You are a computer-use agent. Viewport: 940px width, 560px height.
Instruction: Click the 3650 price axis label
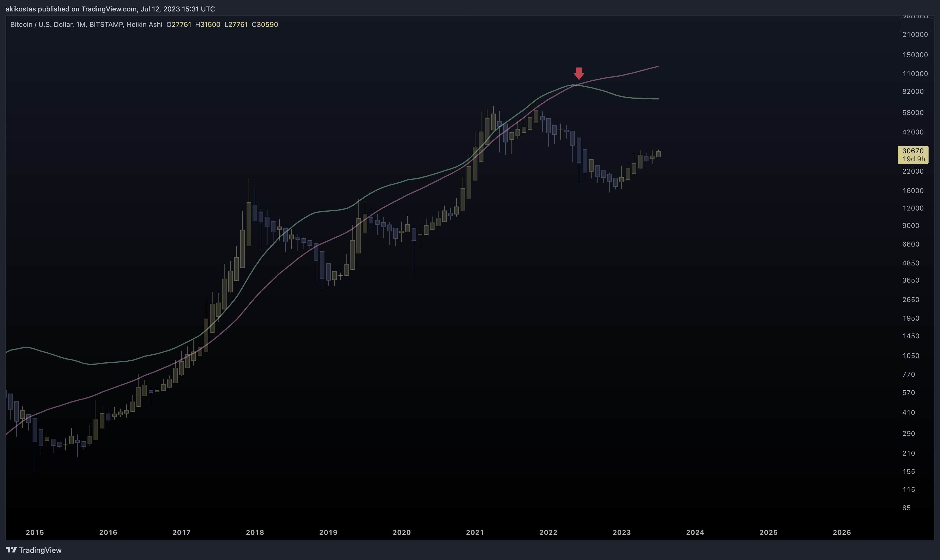pos(911,280)
